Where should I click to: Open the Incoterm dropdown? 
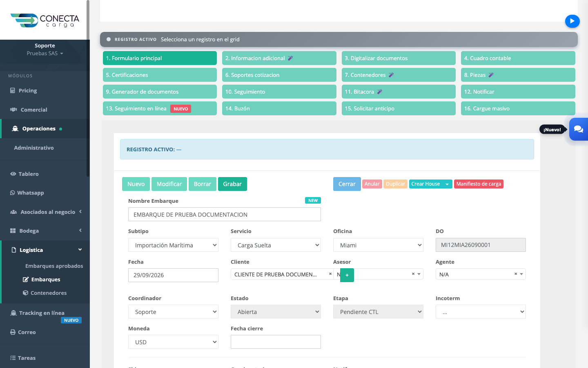click(x=481, y=312)
